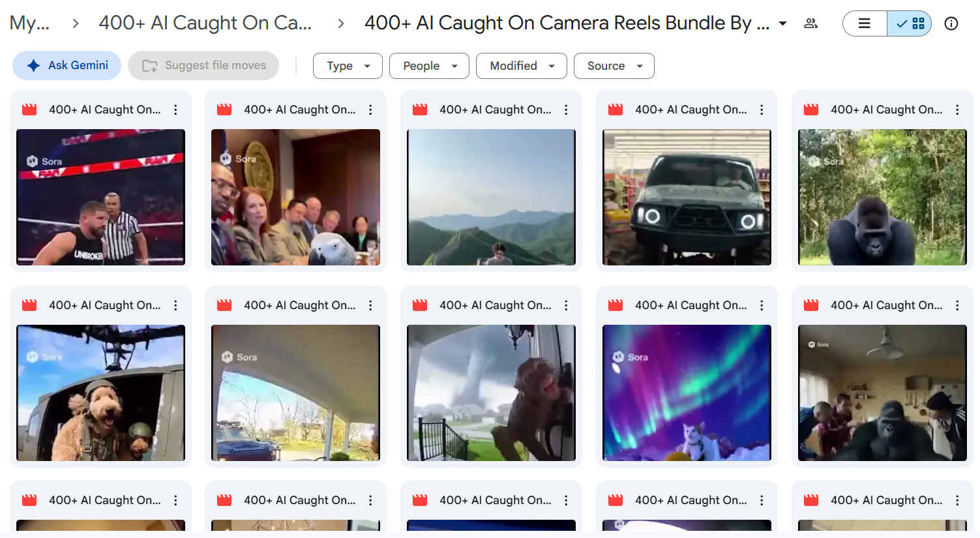Switch to list layout view
The image size is (980, 538).
pyautogui.click(x=865, y=23)
